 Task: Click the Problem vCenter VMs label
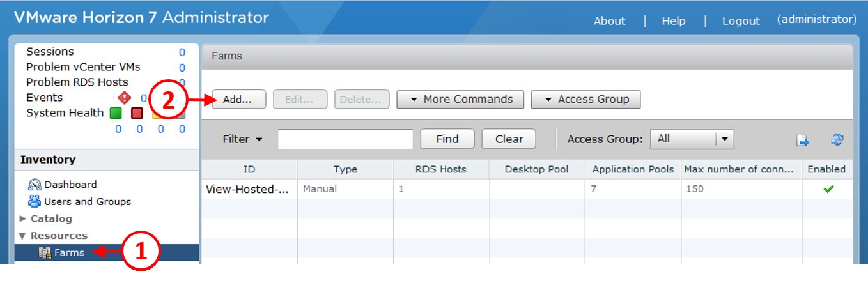pyautogui.click(x=83, y=67)
